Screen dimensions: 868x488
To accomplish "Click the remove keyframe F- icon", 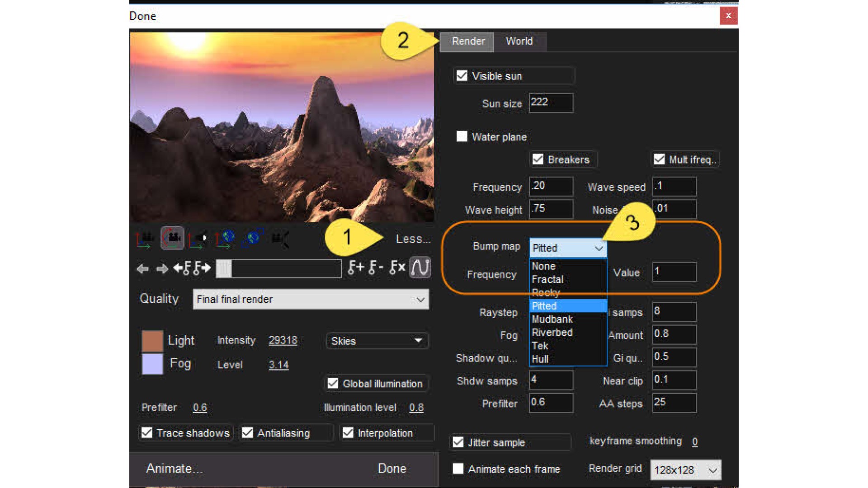I will coord(376,267).
